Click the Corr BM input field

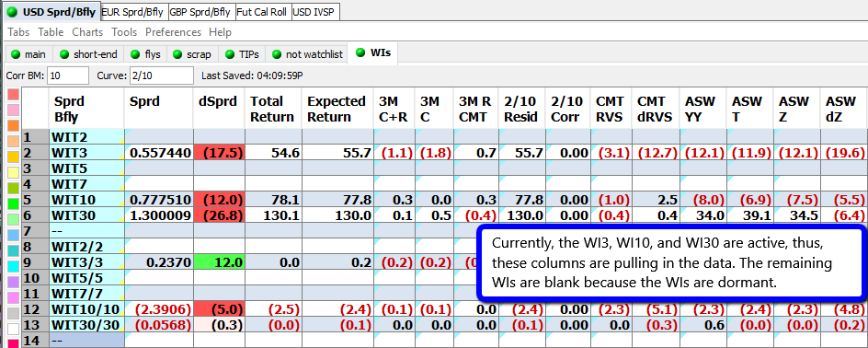click(x=68, y=75)
